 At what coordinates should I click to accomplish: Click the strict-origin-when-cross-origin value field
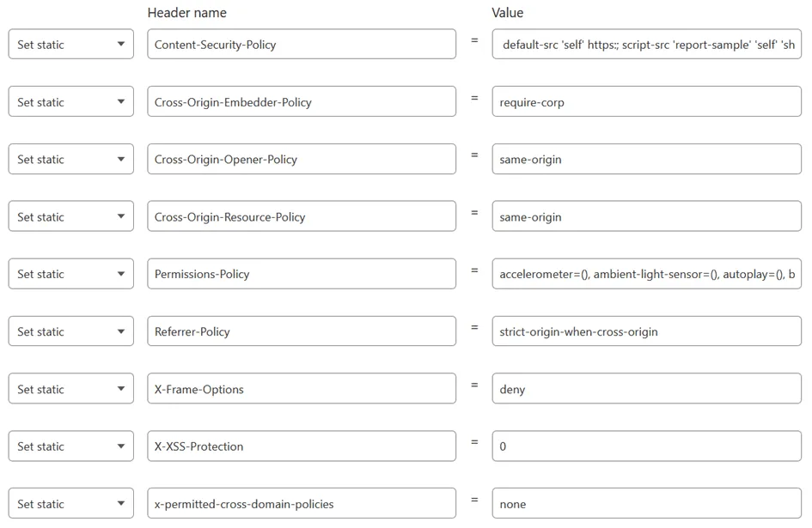point(646,331)
